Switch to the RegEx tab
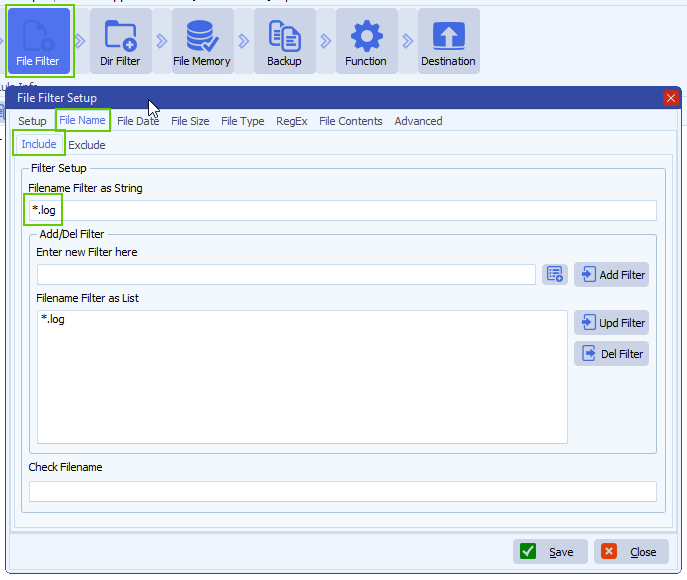 pyautogui.click(x=292, y=121)
